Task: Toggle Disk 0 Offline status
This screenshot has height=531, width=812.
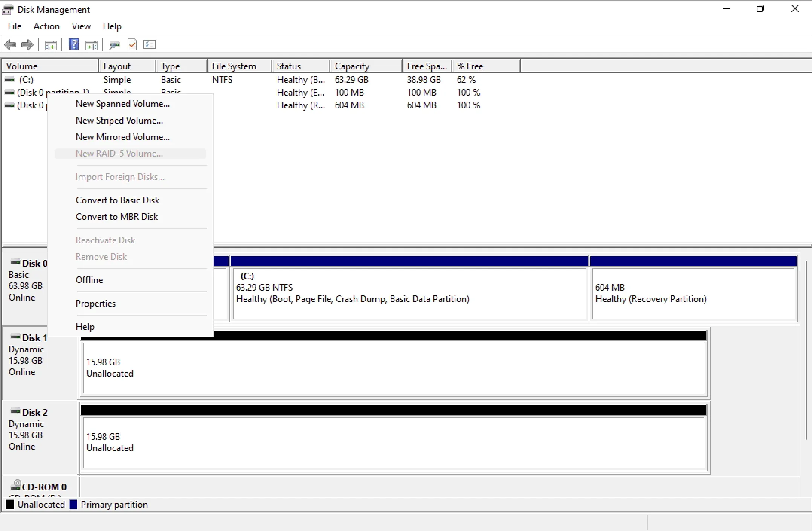Action: 89,280
